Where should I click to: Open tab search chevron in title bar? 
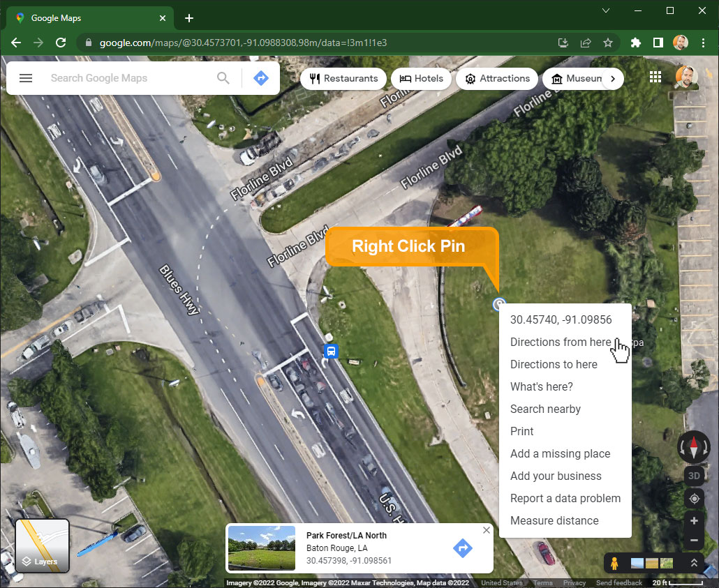click(x=606, y=10)
